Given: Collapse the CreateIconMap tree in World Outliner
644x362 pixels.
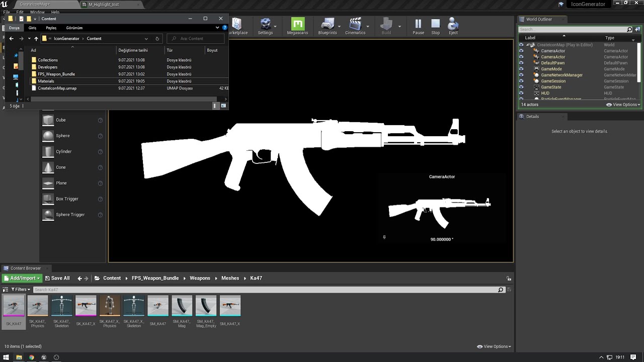Looking at the screenshot, I should (527, 45).
